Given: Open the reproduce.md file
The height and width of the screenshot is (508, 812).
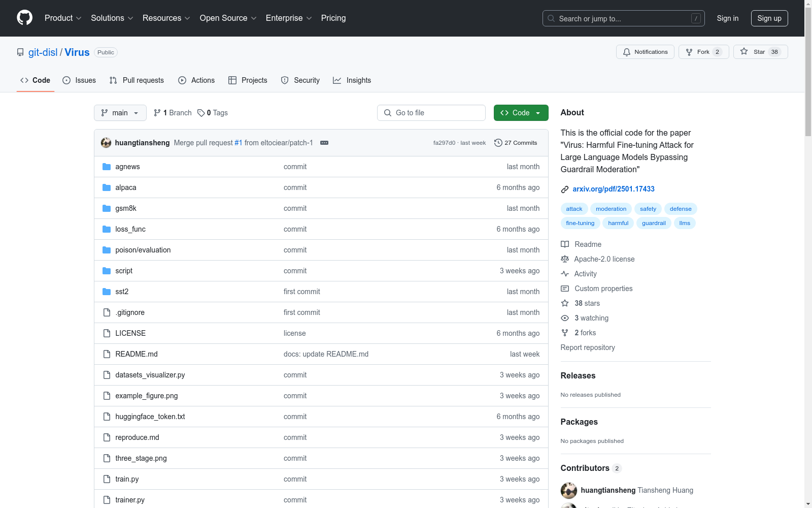Looking at the screenshot, I should coord(137,437).
